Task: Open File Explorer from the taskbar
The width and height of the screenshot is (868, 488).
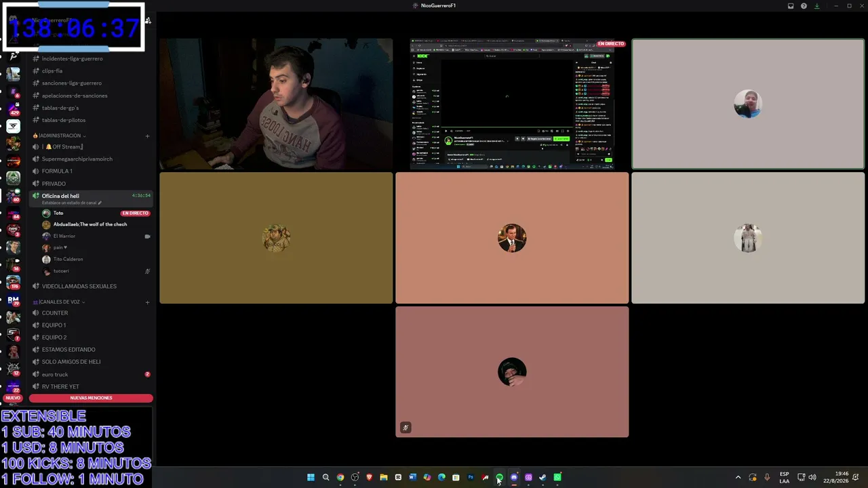Action: click(x=383, y=477)
